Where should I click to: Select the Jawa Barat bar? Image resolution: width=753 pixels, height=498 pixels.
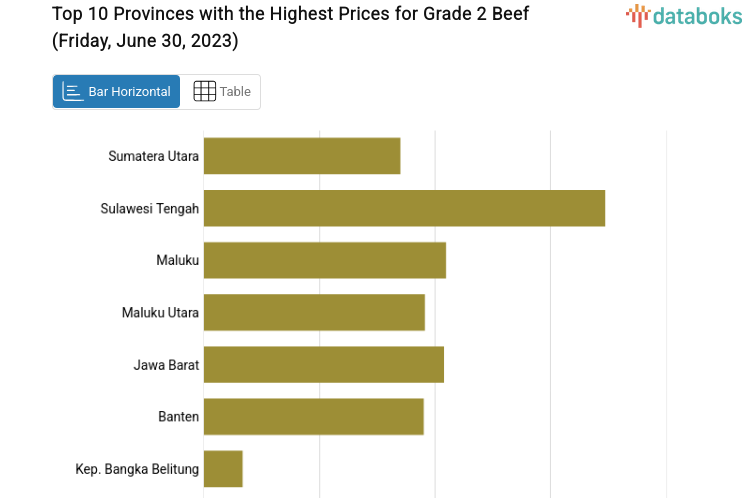[x=323, y=364]
